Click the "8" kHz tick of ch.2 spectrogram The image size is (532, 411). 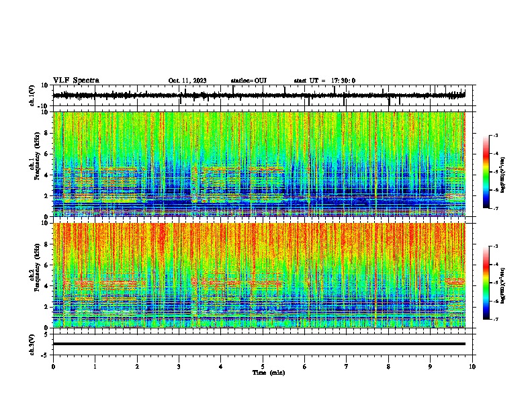pyautogui.click(x=47, y=244)
